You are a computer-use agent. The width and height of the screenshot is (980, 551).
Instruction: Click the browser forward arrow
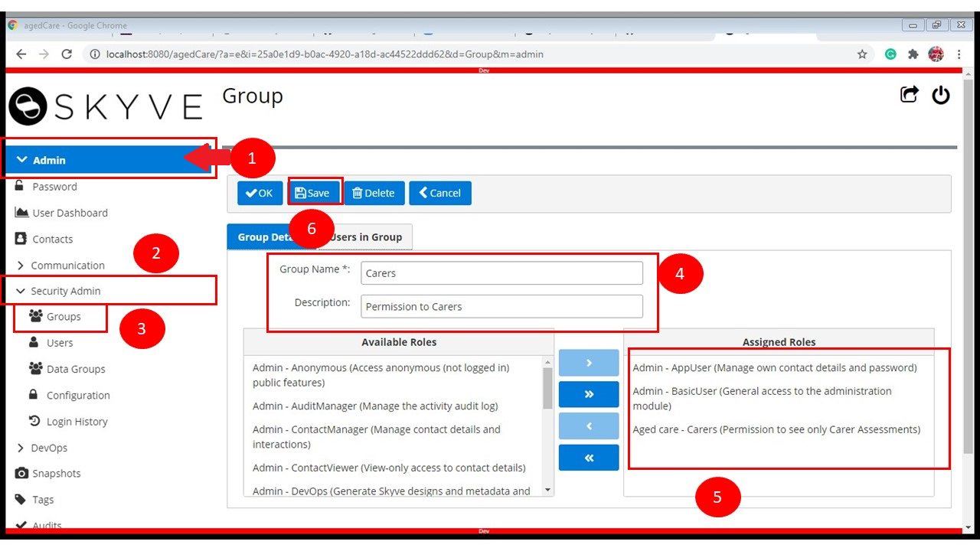pos(44,54)
